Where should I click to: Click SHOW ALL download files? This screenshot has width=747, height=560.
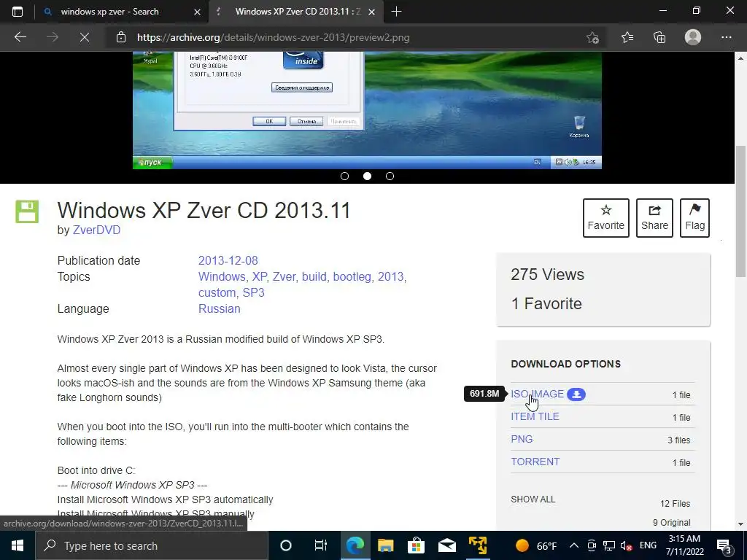533,499
